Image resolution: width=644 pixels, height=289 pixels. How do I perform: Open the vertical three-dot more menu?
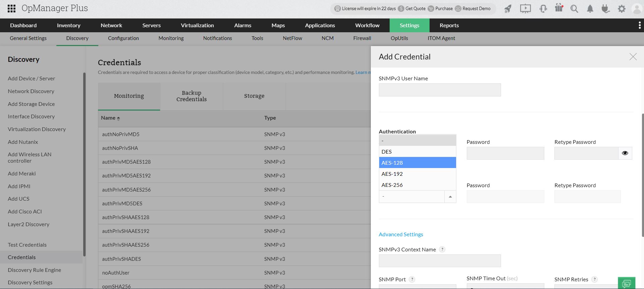tap(639, 26)
